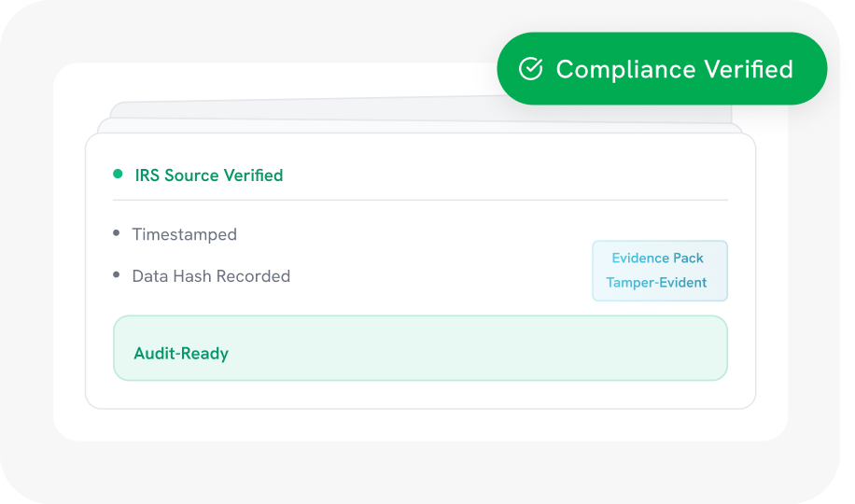Select the rearmost stacked card at the top
The height and width of the screenshot is (504, 855).
point(280,109)
